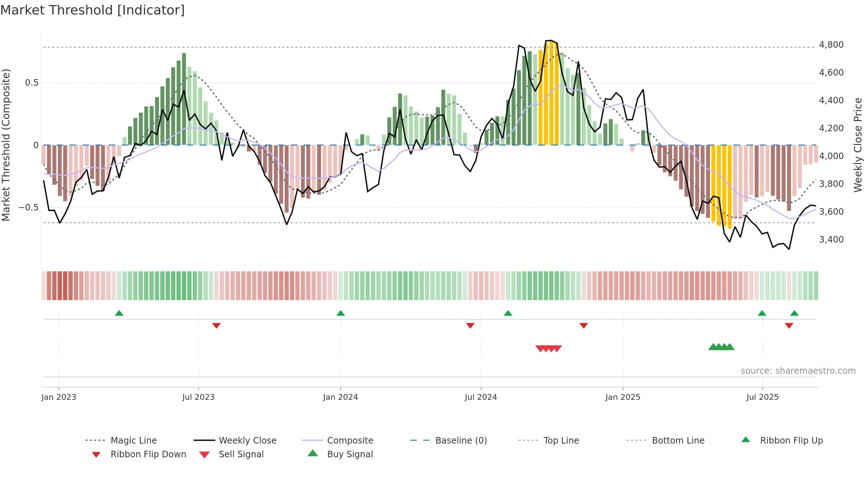Viewport: 868px width, 488px height.
Task: Click the Buy Signal legend entry
Action: pos(340,454)
